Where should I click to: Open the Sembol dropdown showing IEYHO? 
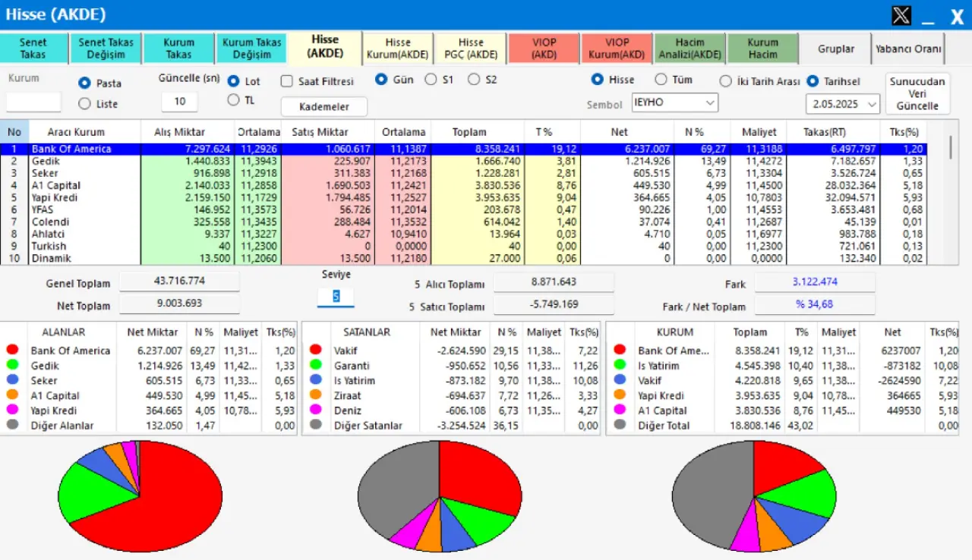click(674, 102)
